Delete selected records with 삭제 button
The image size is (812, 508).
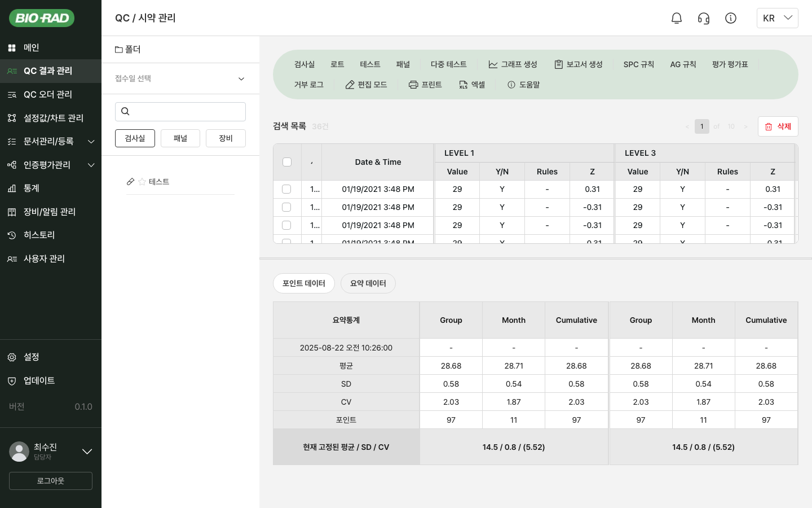coord(778,126)
